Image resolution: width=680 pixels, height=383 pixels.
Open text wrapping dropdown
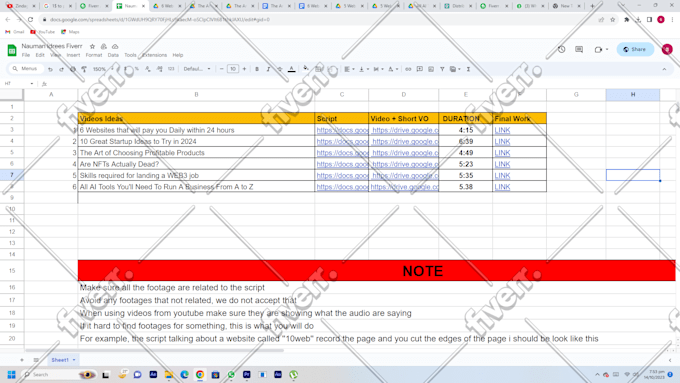pyautogui.click(x=378, y=69)
